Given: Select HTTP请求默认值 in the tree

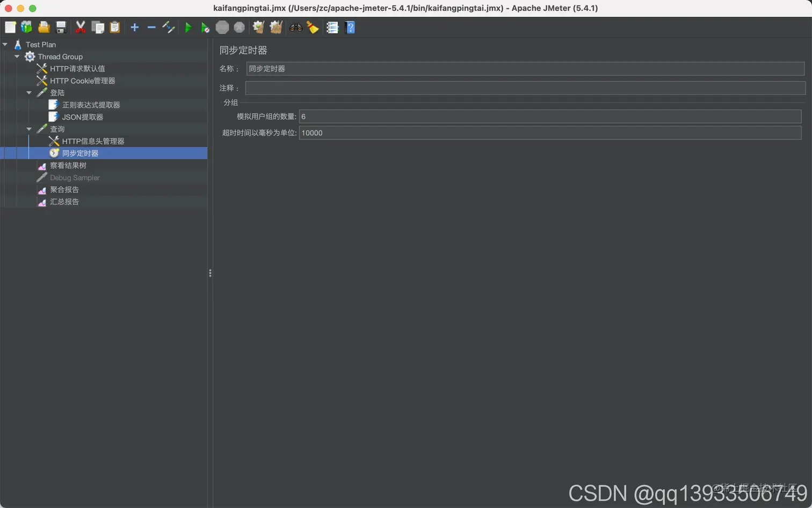Looking at the screenshot, I should (77, 69).
